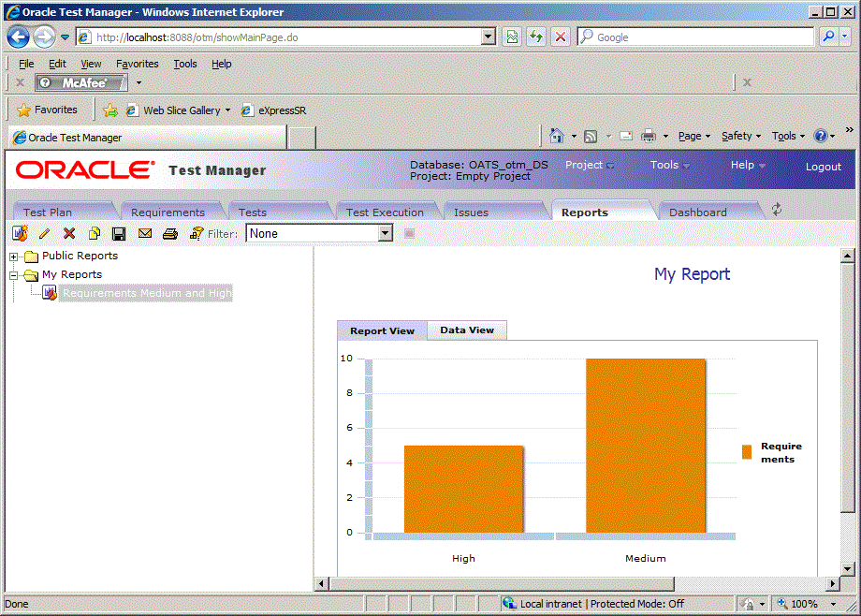Viewport: 861px width, 616px height.
Task: Open the McAfee toolbar dropdown arrow
Action: pos(139,83)
